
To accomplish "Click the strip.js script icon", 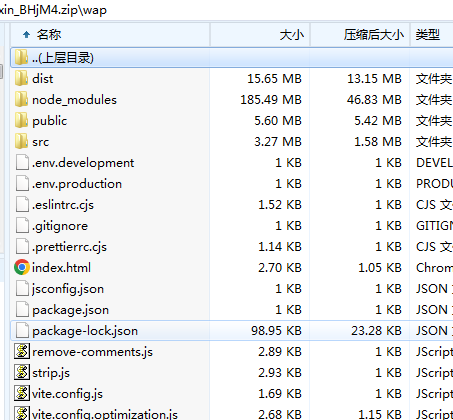I will [22, 372].
